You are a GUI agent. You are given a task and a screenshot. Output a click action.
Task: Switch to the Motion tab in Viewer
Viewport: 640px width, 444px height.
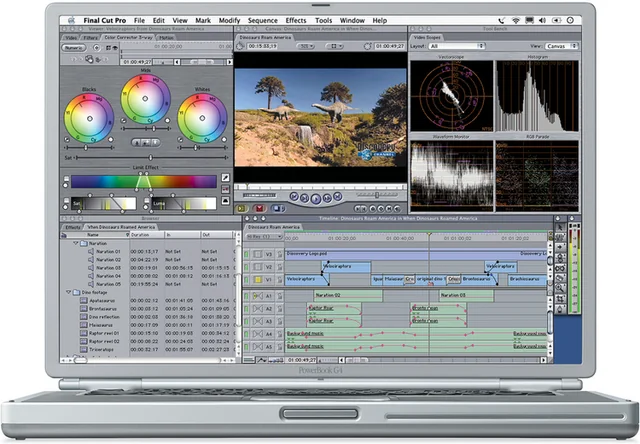pos(166,38)
